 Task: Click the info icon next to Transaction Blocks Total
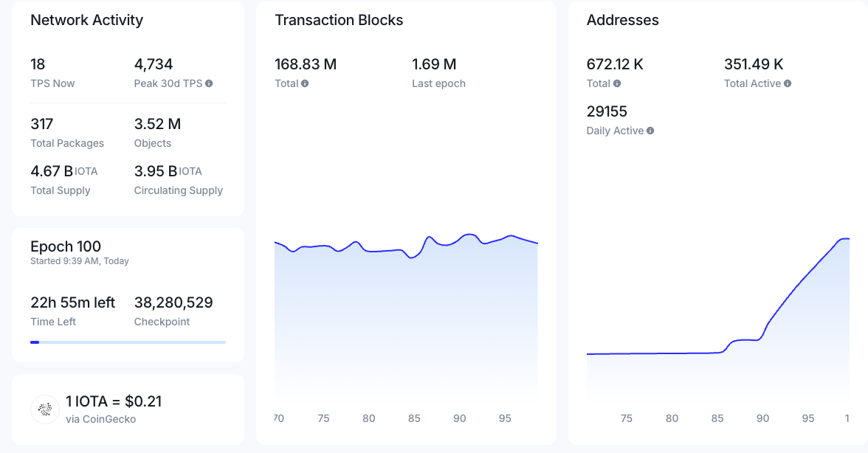tap(305, 84)
